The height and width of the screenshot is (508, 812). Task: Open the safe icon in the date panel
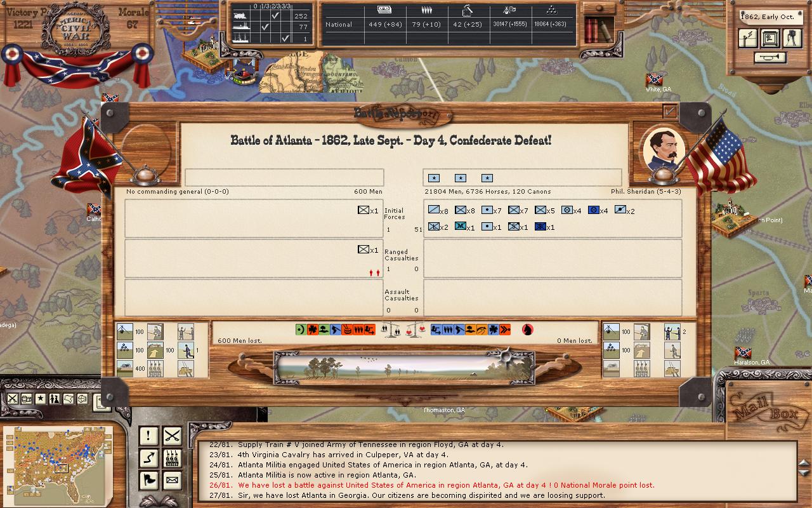point(769,39)
